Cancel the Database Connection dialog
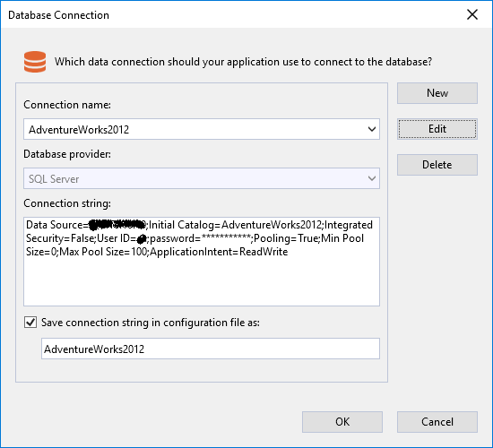493x448 pixels. pos(437,422)
